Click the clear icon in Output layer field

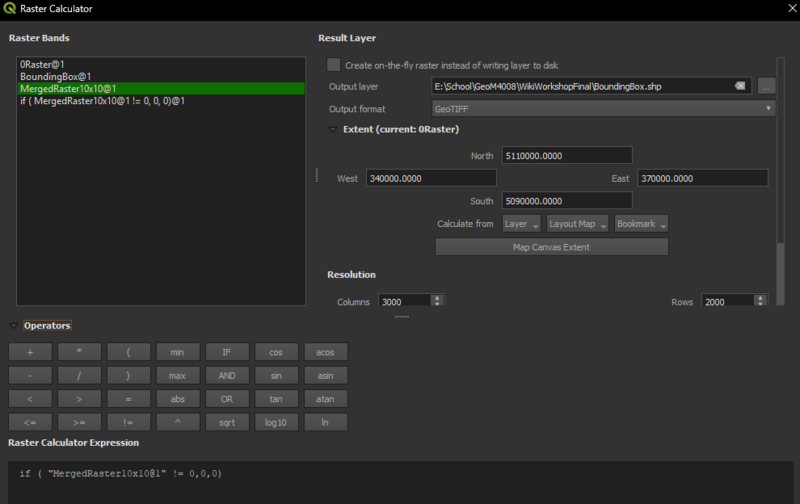pyautogui.click(x=740, y=87)
